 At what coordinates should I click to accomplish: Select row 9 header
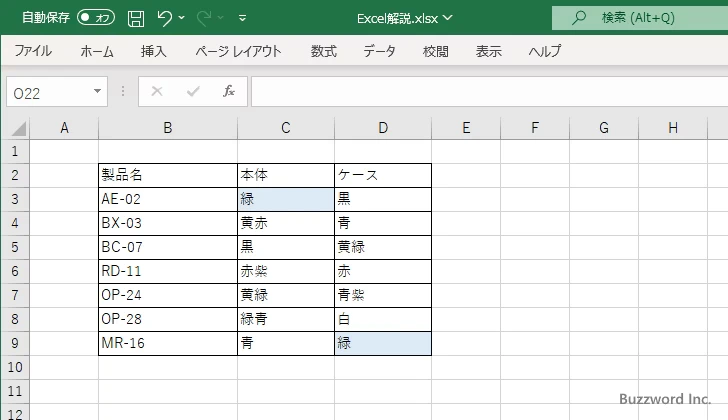[15, 343]
